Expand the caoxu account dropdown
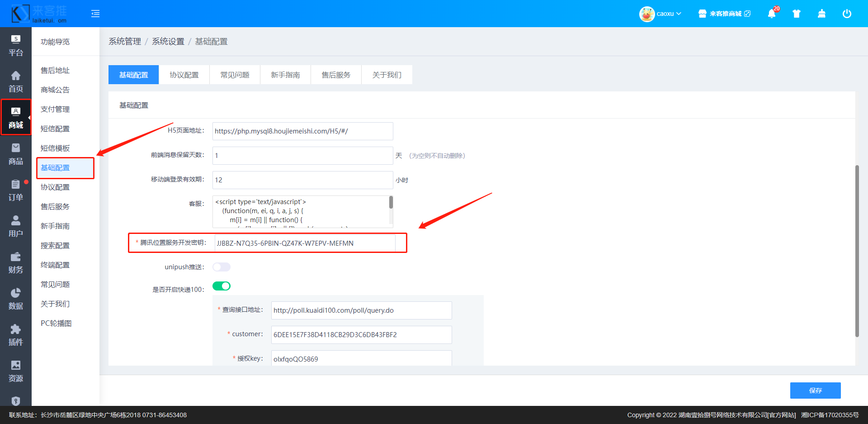The image size is (868, 424). 669,14
